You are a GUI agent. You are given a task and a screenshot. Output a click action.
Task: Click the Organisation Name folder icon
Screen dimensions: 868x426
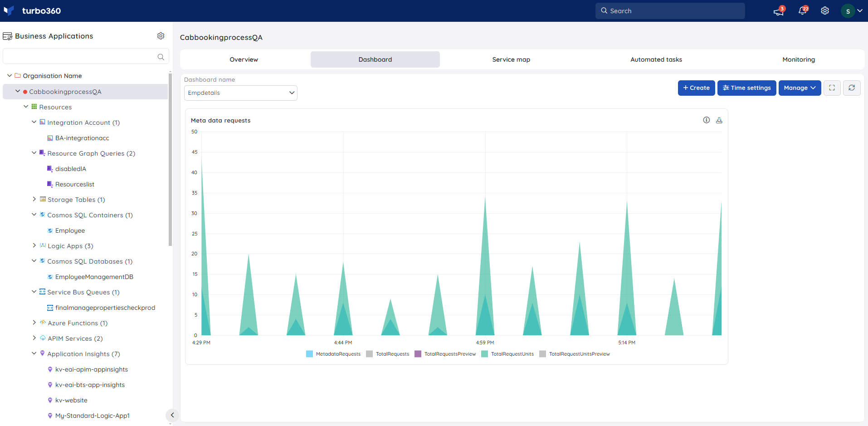pos(18,75)
